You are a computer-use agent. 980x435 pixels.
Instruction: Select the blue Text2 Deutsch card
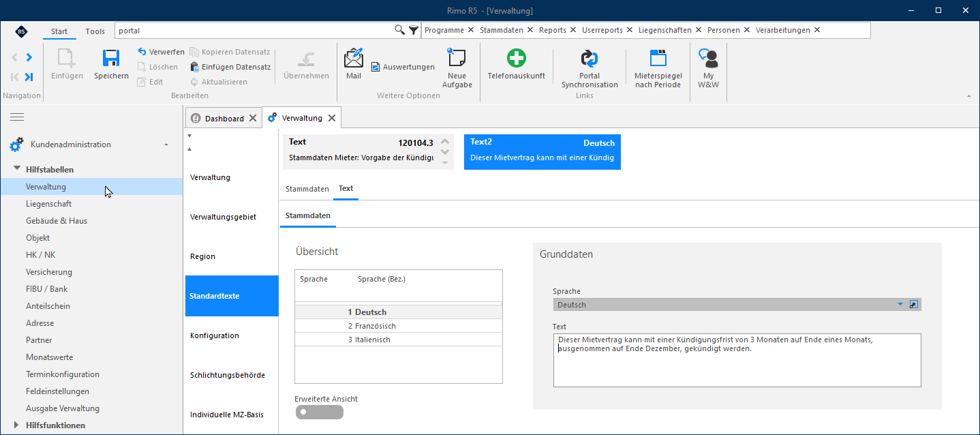pos(542,151)
